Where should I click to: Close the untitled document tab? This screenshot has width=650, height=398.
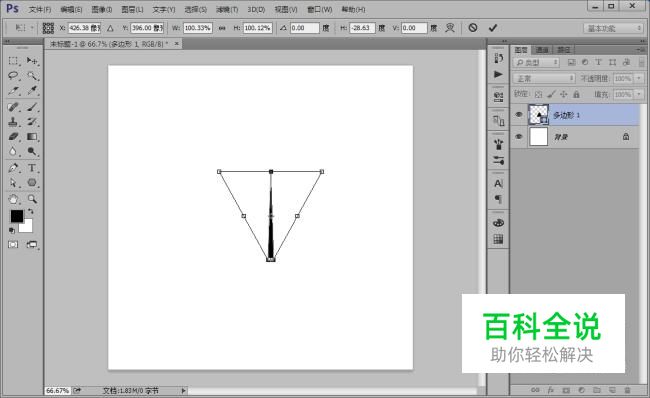(177, 44)
